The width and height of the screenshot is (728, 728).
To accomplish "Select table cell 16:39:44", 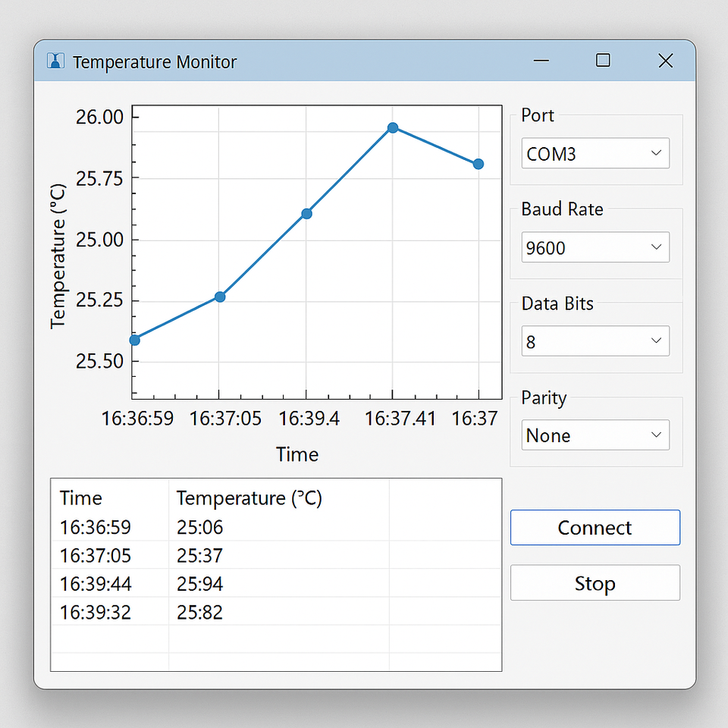I will coord(96,584).
